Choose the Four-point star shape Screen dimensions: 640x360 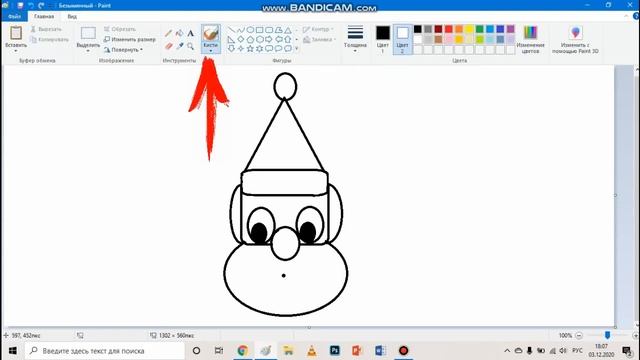point(240,49)
